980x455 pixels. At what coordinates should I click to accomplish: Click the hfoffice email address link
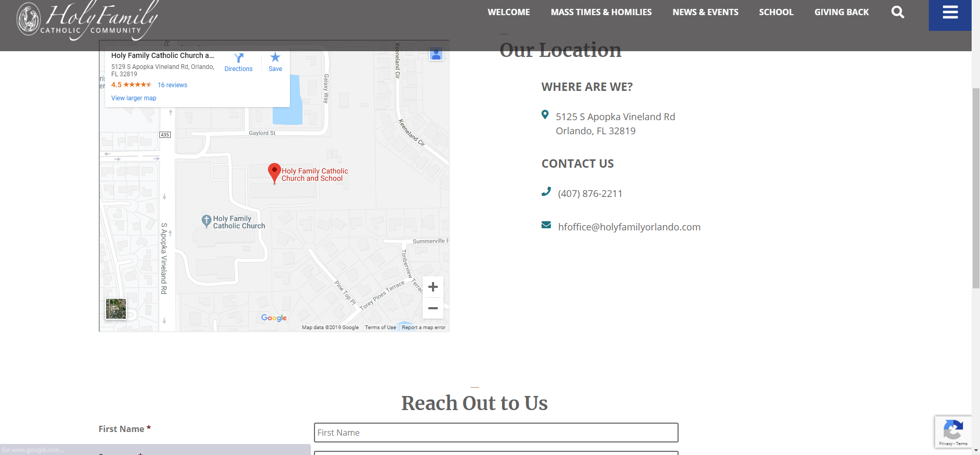click(x=629, y=227)
